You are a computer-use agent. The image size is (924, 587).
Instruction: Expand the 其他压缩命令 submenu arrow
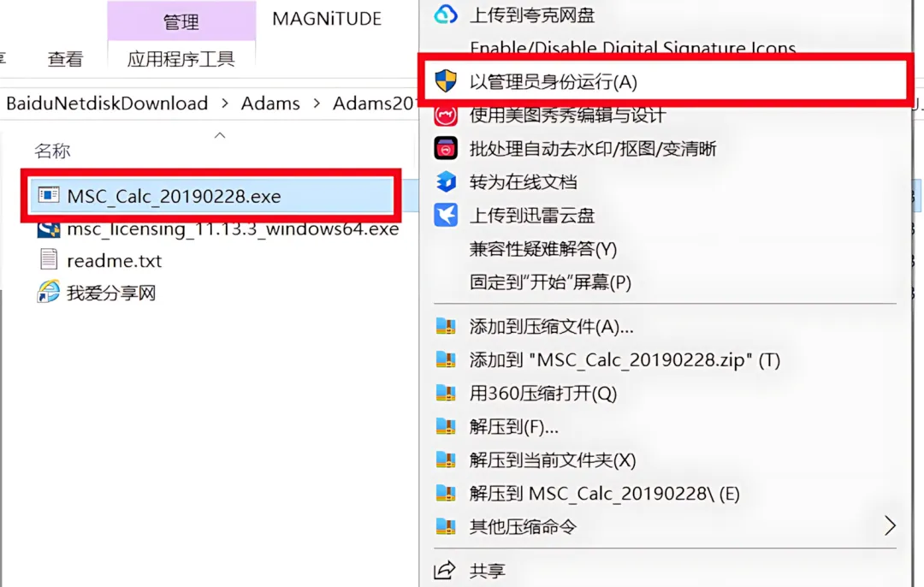pos(890,525)
